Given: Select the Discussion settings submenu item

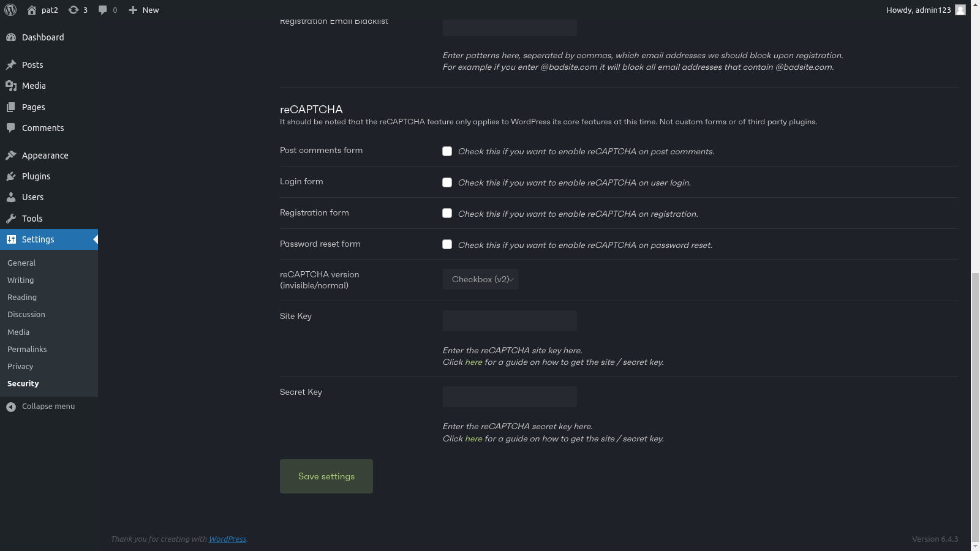Looking at the screenshot, I should (x=26, y=314).
